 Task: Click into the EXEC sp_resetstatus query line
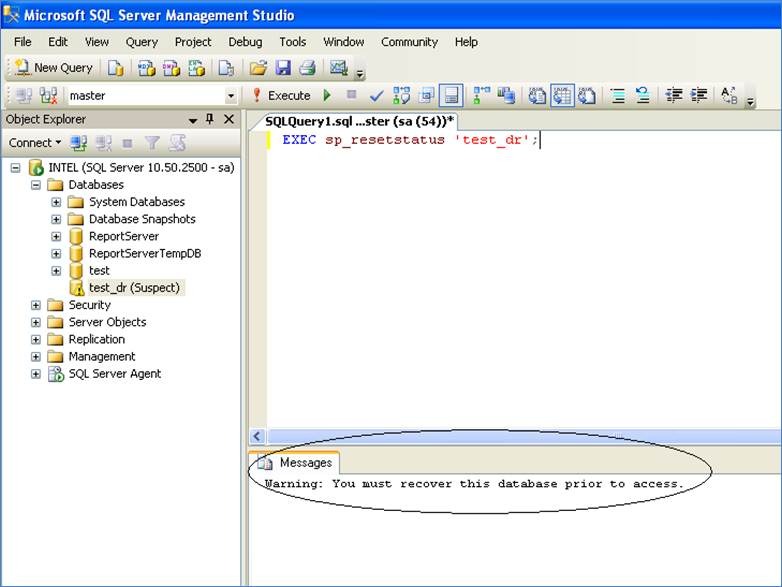(x=410, y=140)
